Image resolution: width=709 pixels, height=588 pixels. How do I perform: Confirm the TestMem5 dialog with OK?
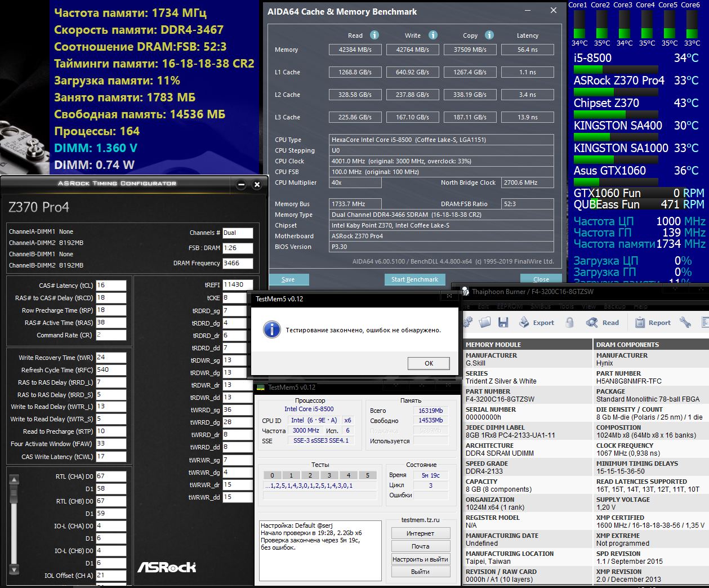coord(429,363)
